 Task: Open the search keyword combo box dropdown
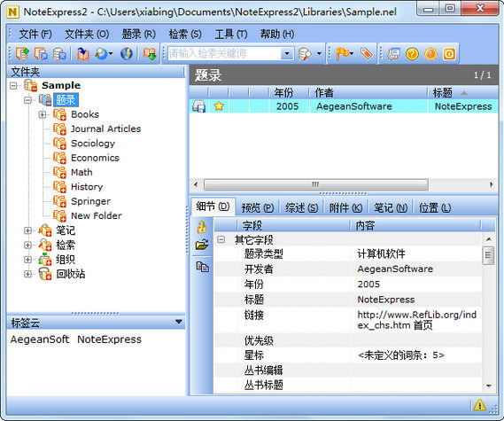[287, 54]
